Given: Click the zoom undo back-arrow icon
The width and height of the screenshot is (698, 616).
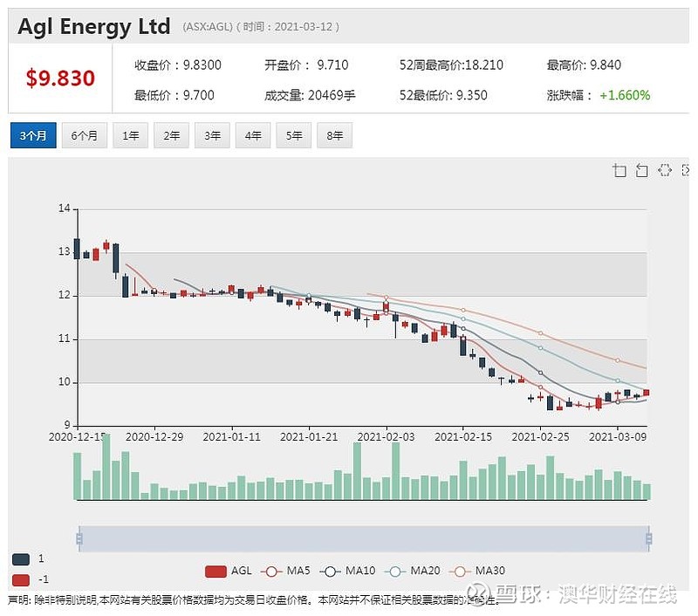Looking at the screenshot, I should click(x=641, y=170).
